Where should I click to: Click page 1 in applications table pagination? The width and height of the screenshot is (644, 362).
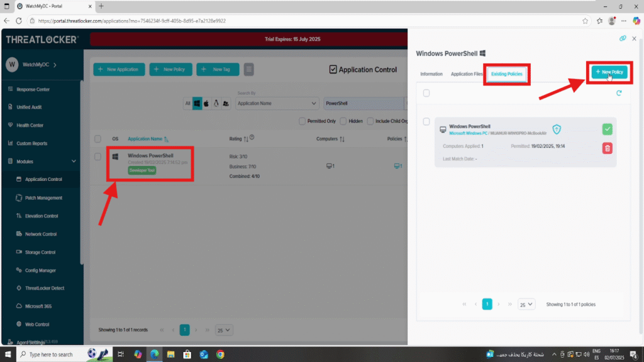tap(185, 330)
